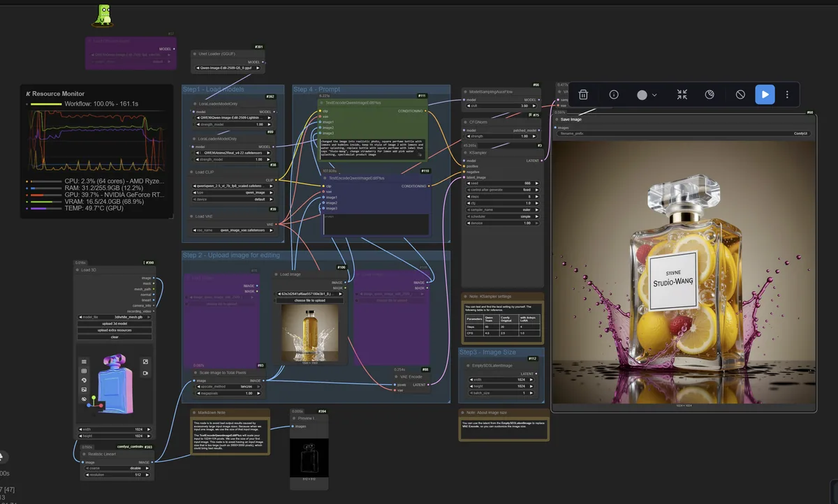Open three-dot more options in node toolbar
The width and height of the screenshot is (838, 504).
click(787, 94)
